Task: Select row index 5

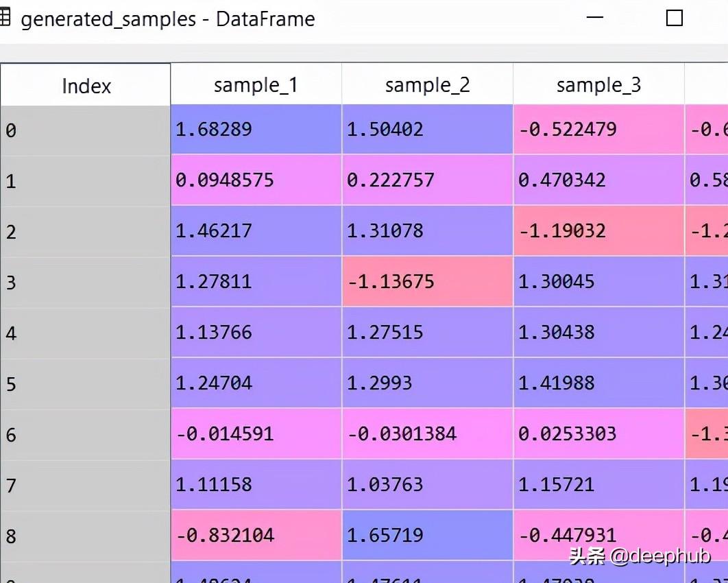Action: tap(86, 383)
